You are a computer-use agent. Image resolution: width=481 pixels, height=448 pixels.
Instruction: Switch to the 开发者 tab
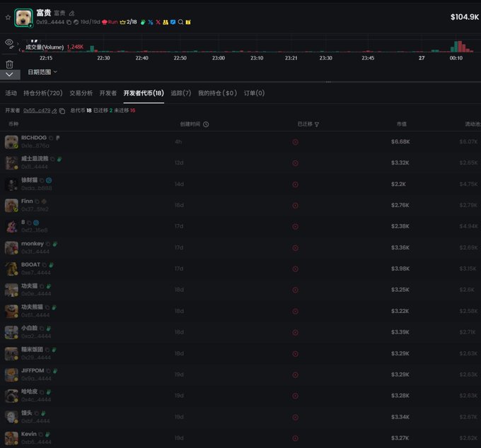click(x=108, y=93)
